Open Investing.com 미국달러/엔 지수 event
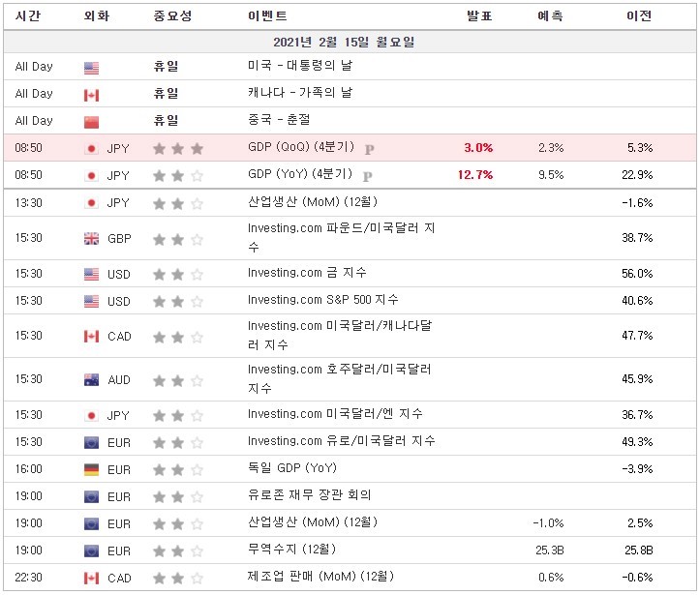 coord(335,414)
